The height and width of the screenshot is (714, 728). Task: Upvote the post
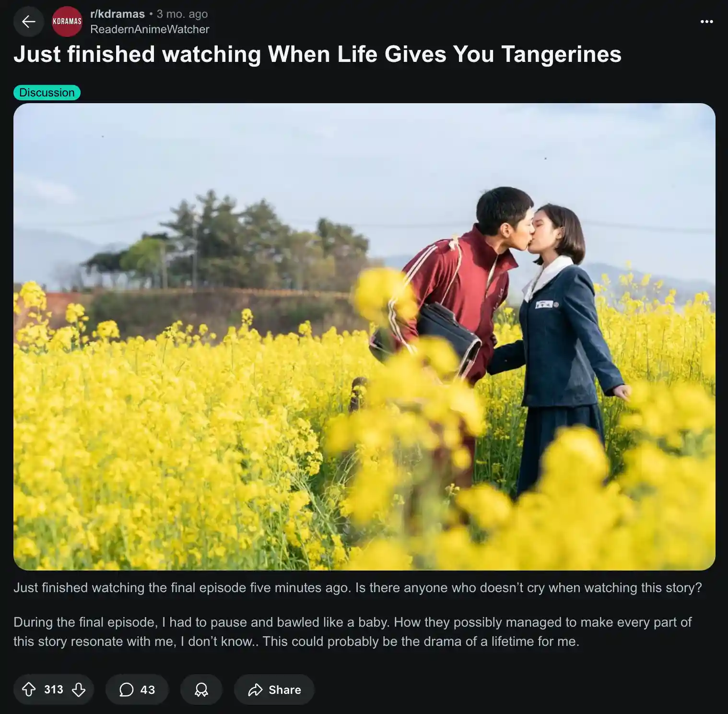click(x=29, y=690)
